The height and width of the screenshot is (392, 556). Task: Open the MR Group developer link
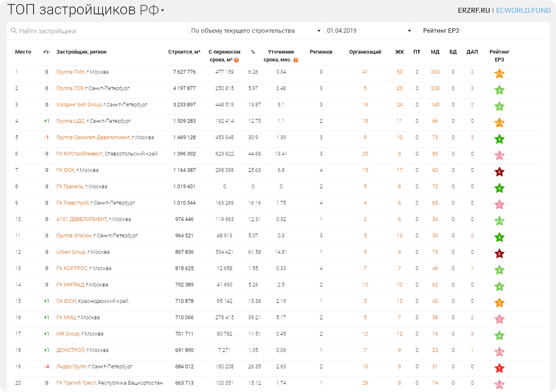tap(68, 334)
